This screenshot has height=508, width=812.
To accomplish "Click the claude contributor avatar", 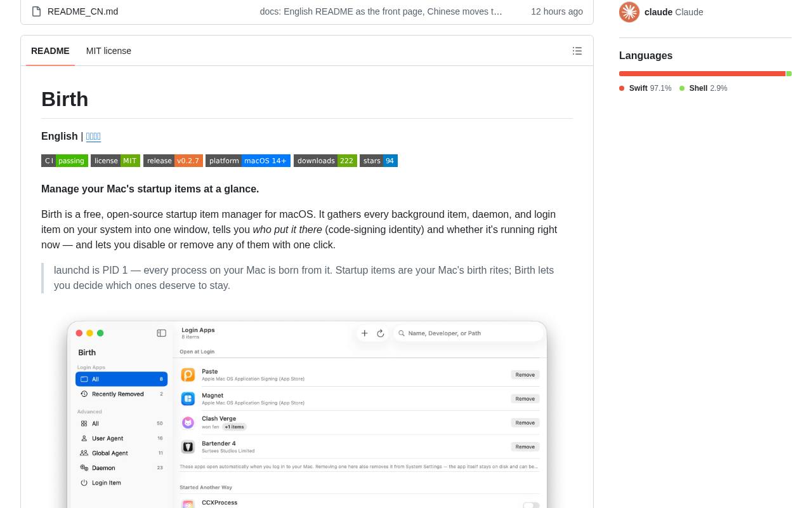I will (629, 12).
